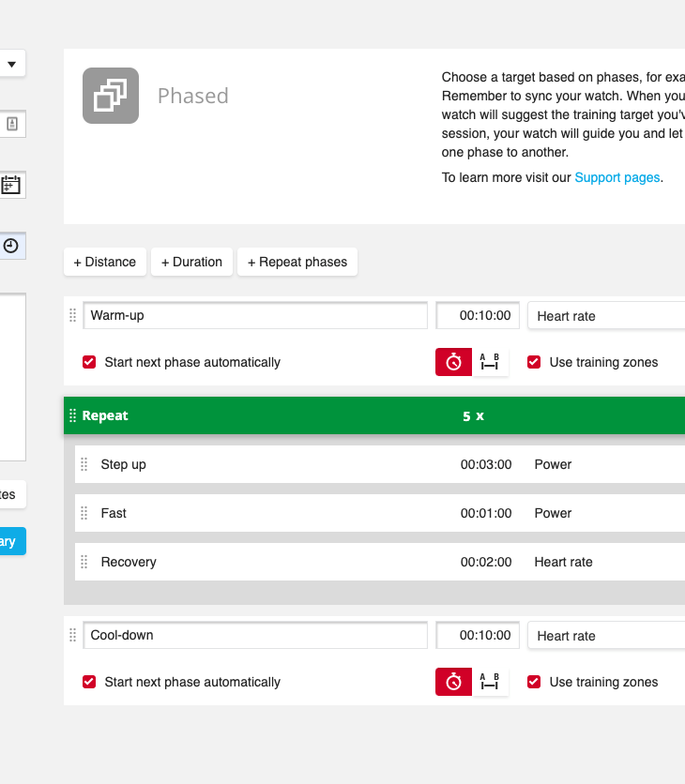The height and width of the screenshot is (784, 685).
Task: Open the Cool-down Heart rate dropdown
Action: pos(605,636)
